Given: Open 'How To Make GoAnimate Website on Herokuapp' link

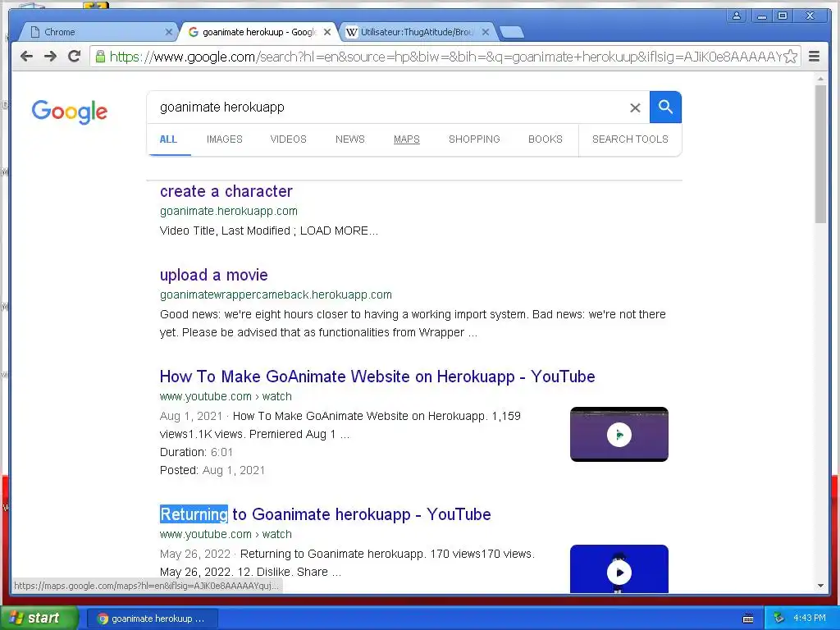Looking at the screenshot, I should (x=377, y=377).
